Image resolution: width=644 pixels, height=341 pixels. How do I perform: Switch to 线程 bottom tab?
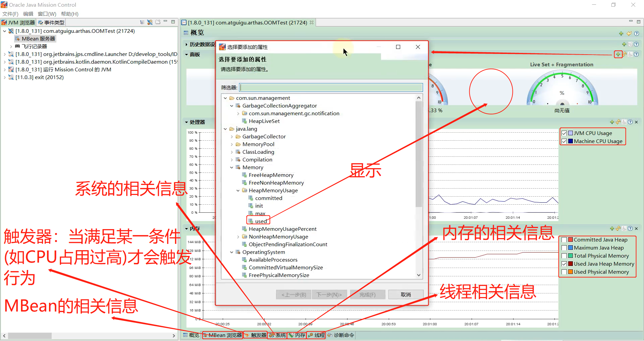316,335
